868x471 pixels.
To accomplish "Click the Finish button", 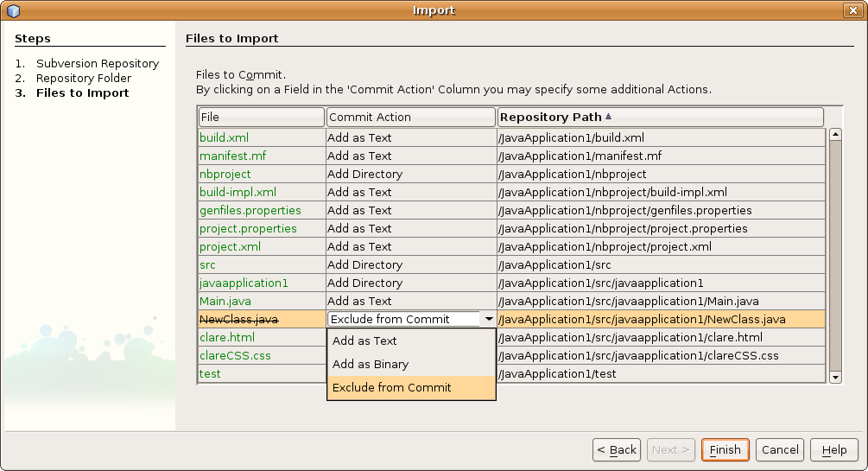I will (725, 450).
